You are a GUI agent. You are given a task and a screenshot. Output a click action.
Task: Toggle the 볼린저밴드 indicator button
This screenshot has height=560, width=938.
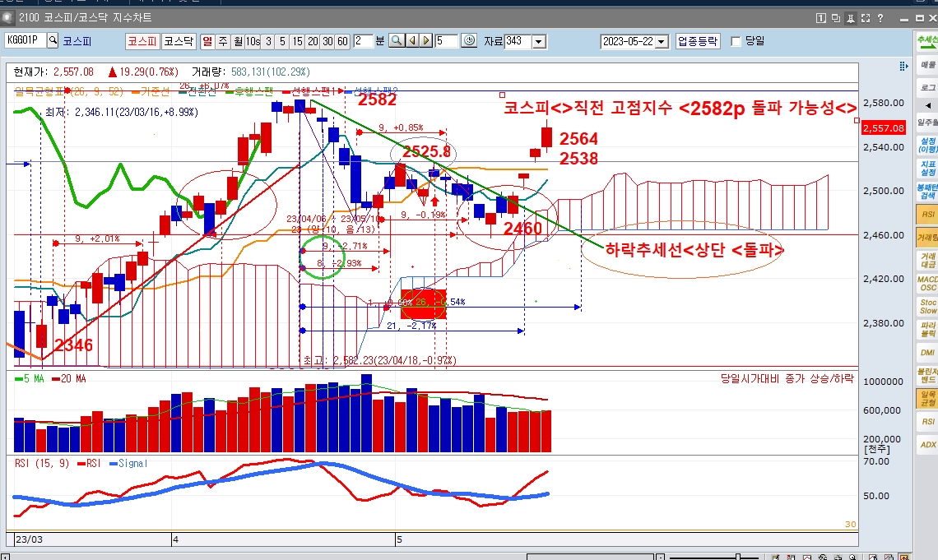(927, 375)
